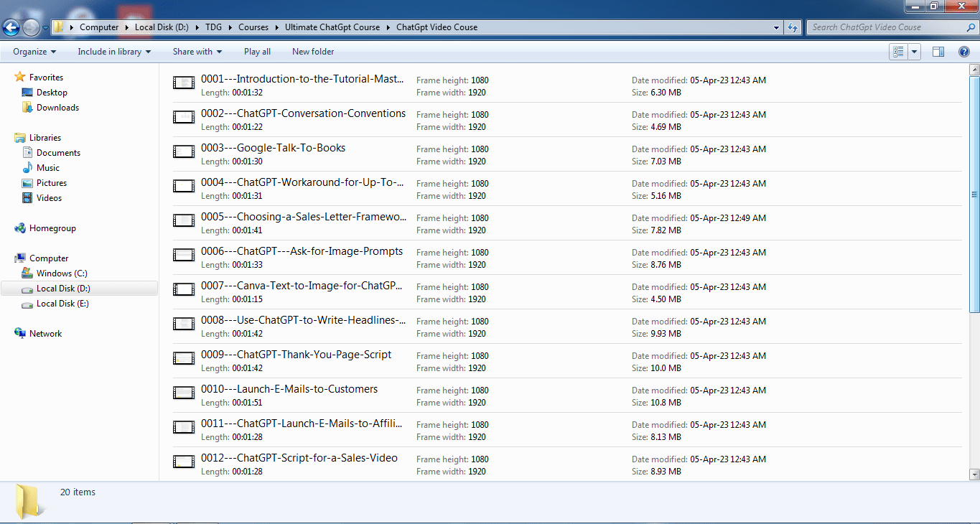
Task: Select Local Disk (D:) in navigation pane
Action: pos(79,289)
